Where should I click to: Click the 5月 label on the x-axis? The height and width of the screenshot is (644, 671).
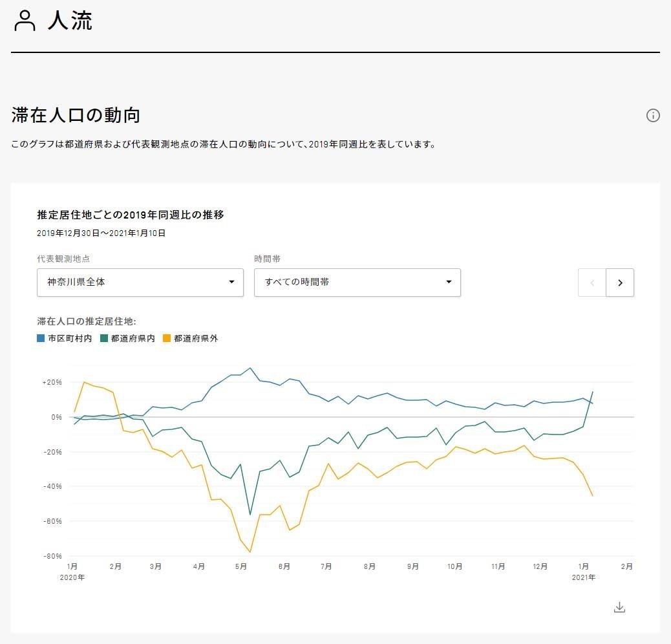(241, 566)
